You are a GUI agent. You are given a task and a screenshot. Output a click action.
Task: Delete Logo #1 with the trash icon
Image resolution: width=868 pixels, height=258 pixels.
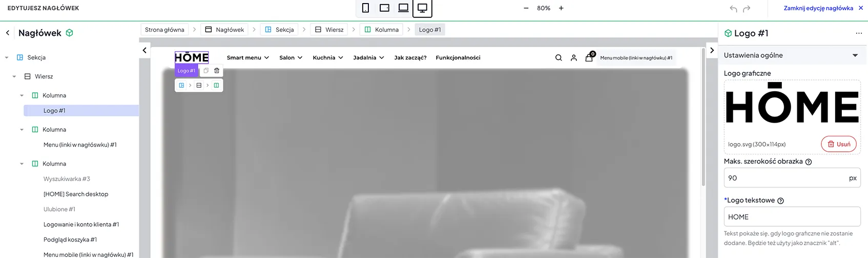coord(217,71)
